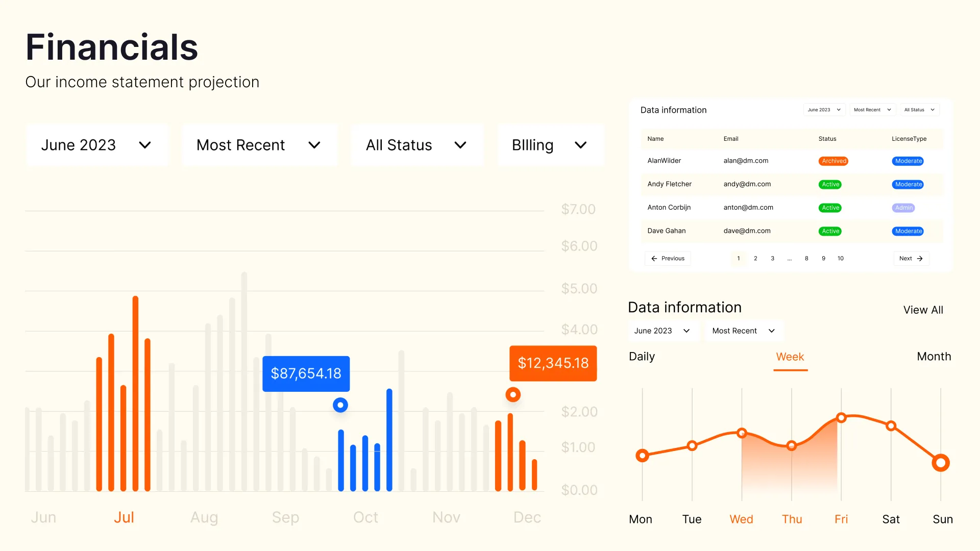980x551 pixels.
Task: Click the View All link
Action: point(923,310)
